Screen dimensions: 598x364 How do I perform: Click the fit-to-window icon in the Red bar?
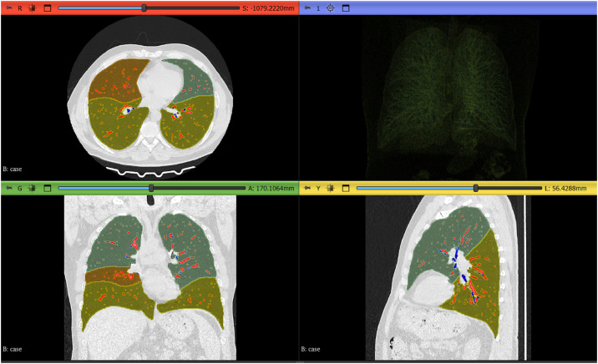[x=33, y=8]
